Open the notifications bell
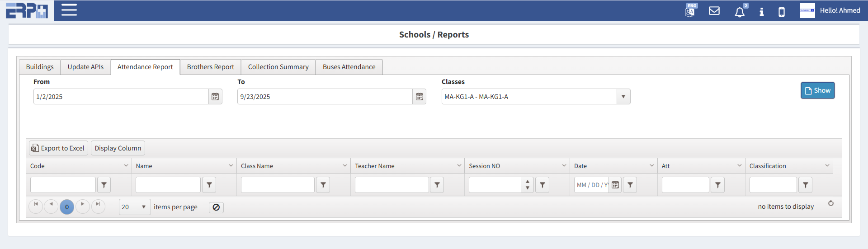 (740, 12)
